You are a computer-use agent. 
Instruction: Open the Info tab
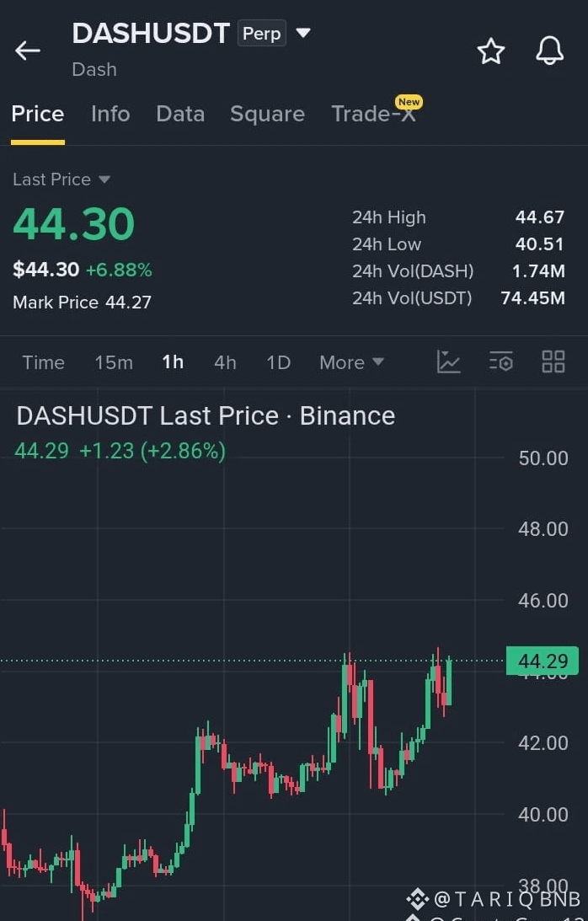[110, 114]
